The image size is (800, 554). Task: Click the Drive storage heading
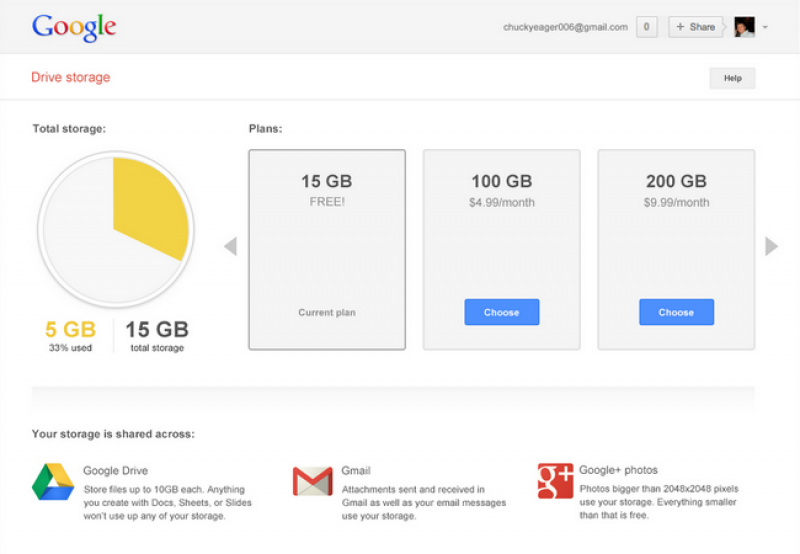tap(71, 77)
